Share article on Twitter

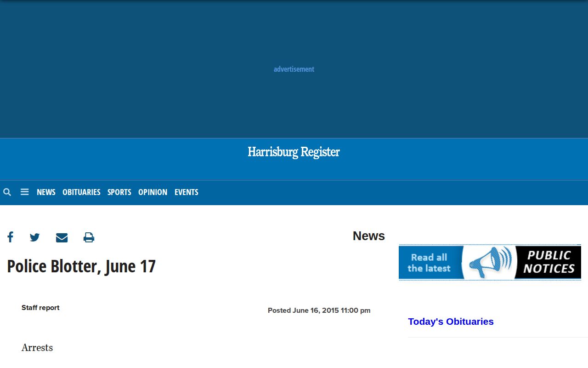point(35,237)
